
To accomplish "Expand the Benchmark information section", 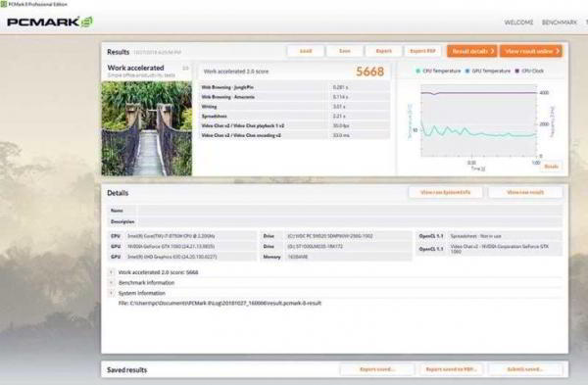I will click(x=111, y=283).
